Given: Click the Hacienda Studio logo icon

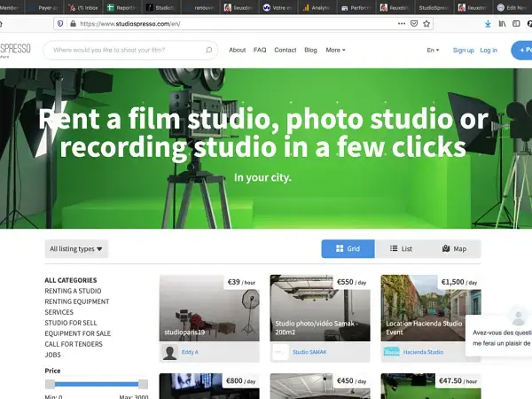Looking at the screenshot, I should [x=391, y=352].
